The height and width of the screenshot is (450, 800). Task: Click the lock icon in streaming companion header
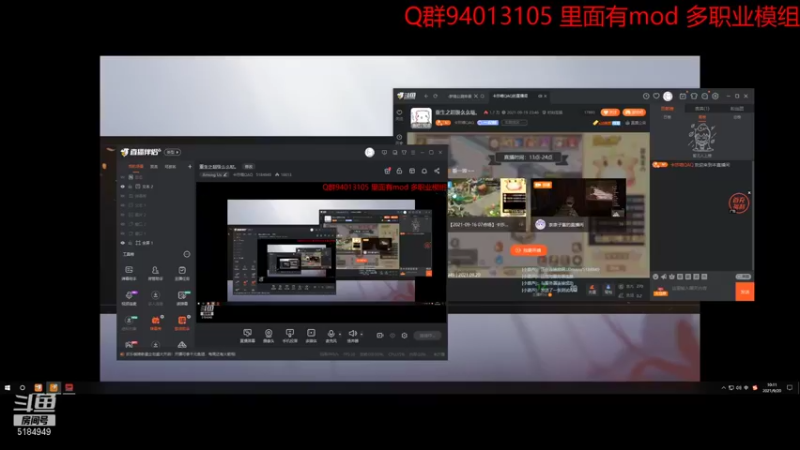(x=399, y=171)
